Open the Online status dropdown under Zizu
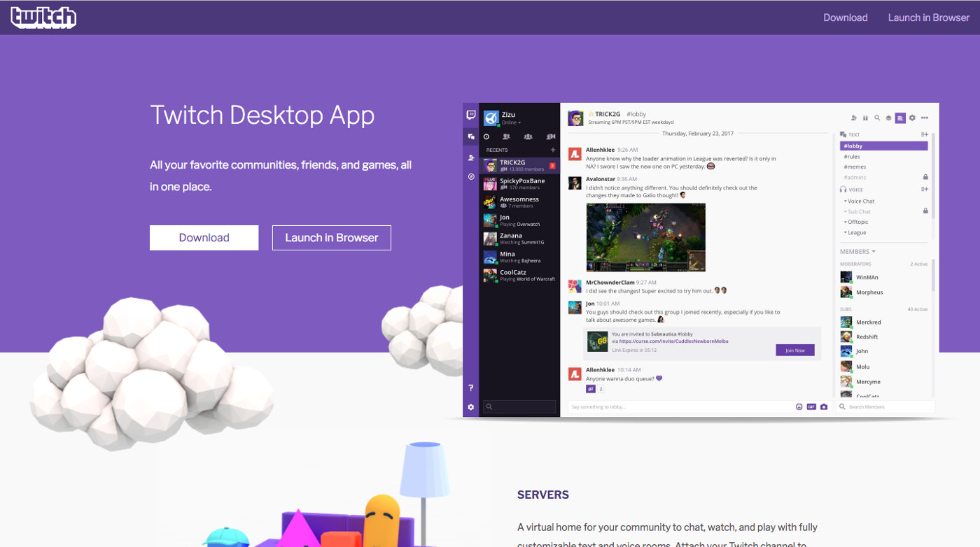The height and width of the screenshot is (547, 980). (511, 123)
